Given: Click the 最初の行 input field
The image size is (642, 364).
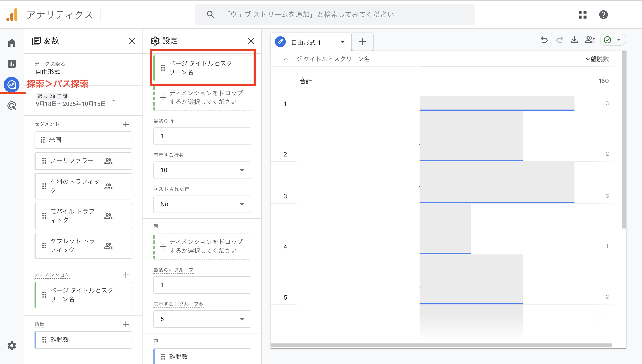Looking at the screenshot, I should [202, 136].
